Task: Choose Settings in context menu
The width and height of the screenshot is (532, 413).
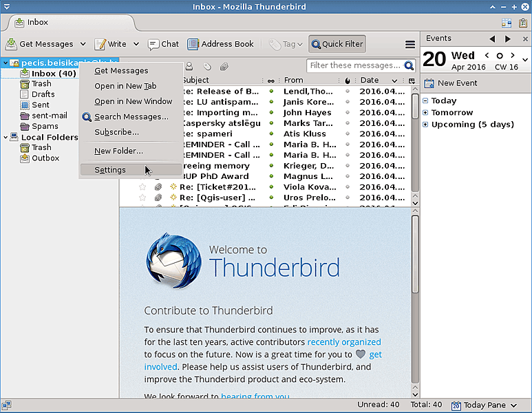Action: click(131, 170)
